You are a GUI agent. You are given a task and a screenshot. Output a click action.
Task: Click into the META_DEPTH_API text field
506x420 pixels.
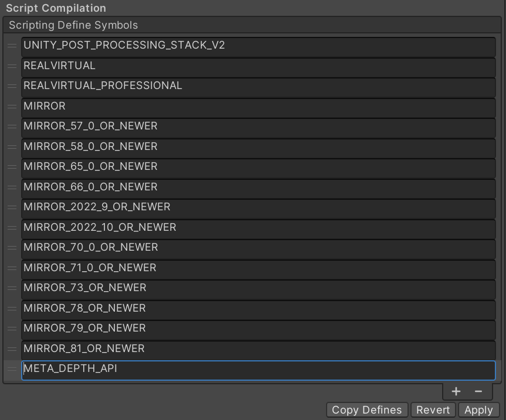tap(258, 370)
